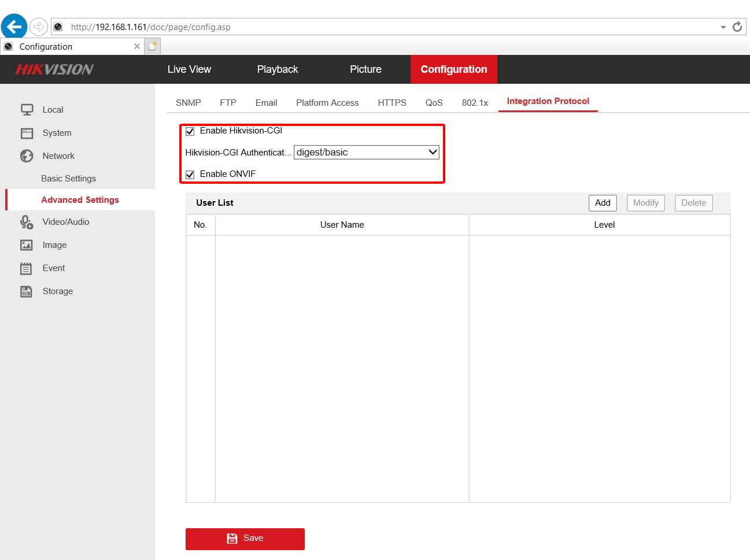Click the Network globe icon
750x560 pixels.
click(27, 156)
